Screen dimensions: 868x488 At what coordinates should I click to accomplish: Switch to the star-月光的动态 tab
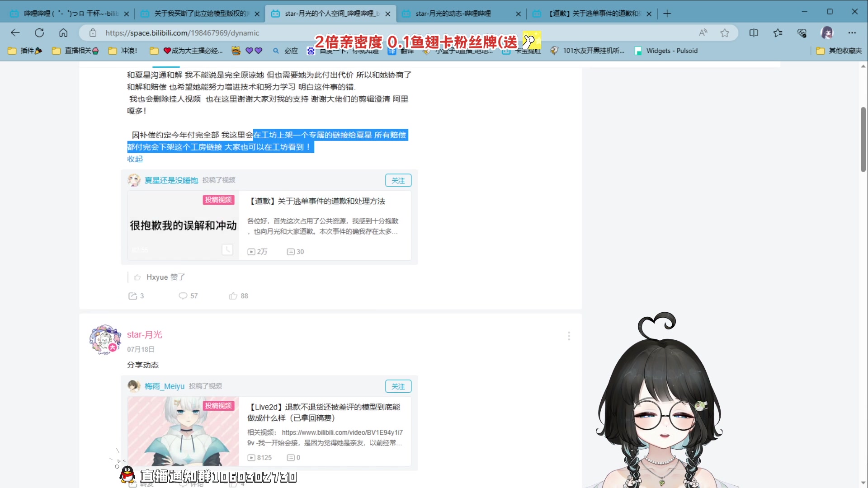(x=452, y=14)
